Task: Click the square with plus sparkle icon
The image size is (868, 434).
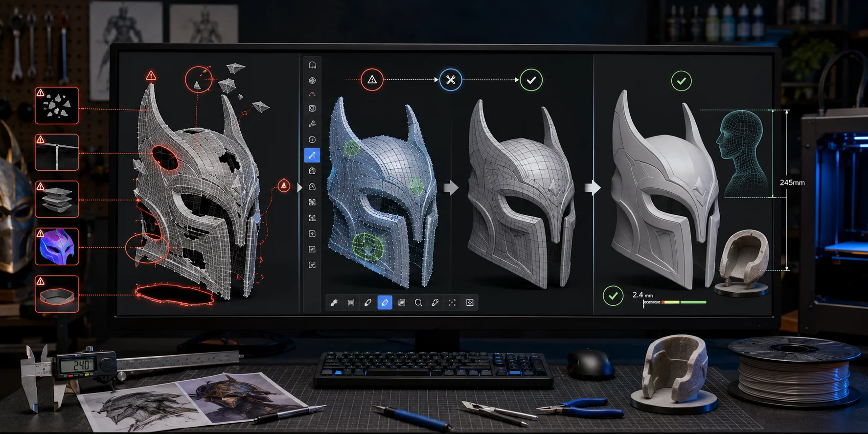Action: pyautogui.click(x=312, y=233)
